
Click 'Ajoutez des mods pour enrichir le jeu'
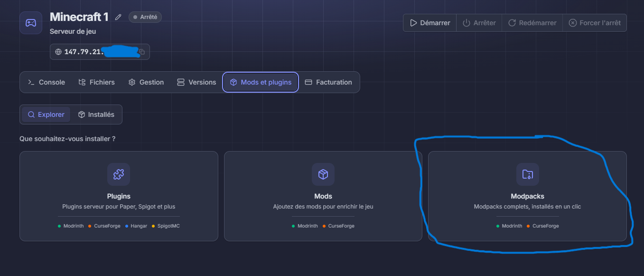(x=323, y=207)
